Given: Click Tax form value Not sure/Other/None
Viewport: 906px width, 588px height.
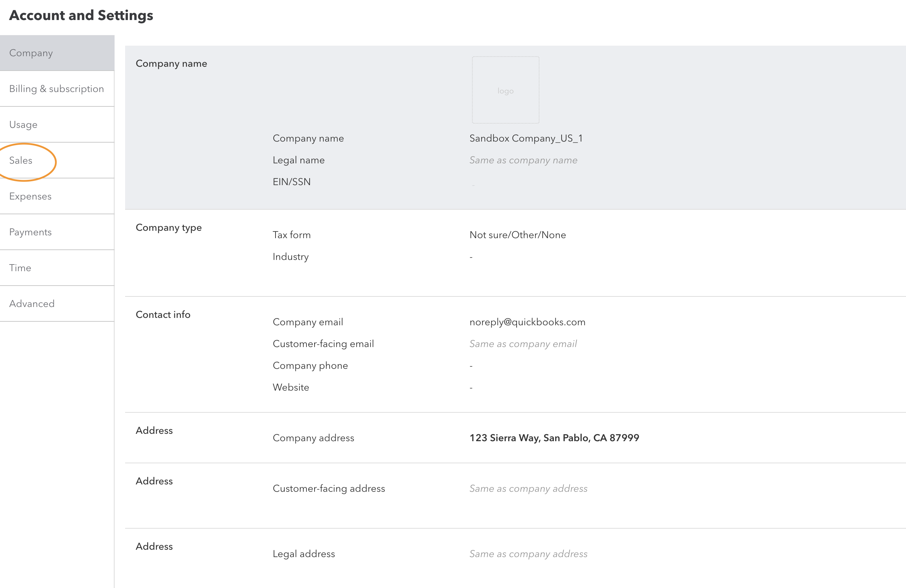Looking at the screenshot, I should click(x=517, y=235).
